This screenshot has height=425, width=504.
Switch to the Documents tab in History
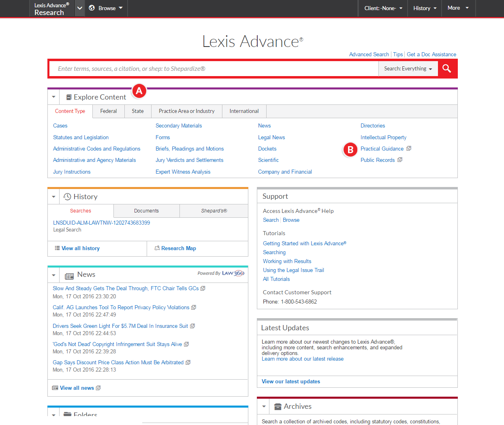point(146,211)
